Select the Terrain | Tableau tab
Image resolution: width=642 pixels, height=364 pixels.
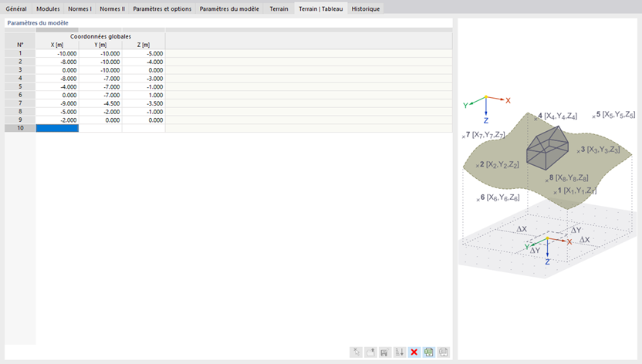pos(320,8)
